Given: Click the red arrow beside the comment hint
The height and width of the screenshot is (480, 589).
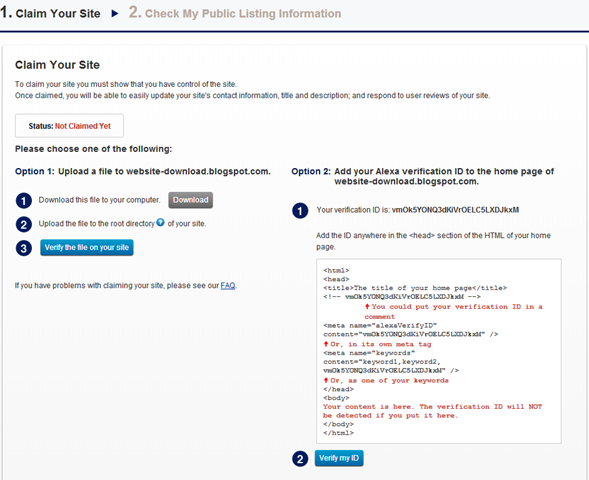Looking at the screenshot, I should click(x=367, y=306).
